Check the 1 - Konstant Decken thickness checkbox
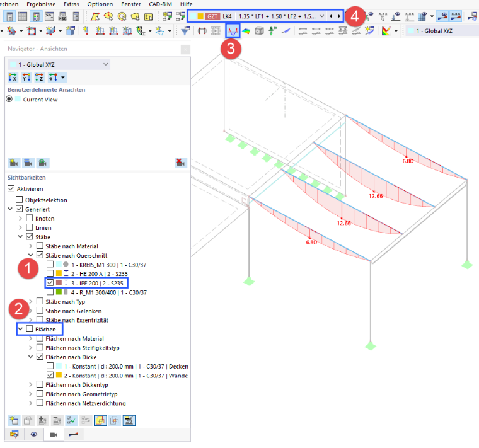This screenshot has height=448, width=479. (50, 366)
